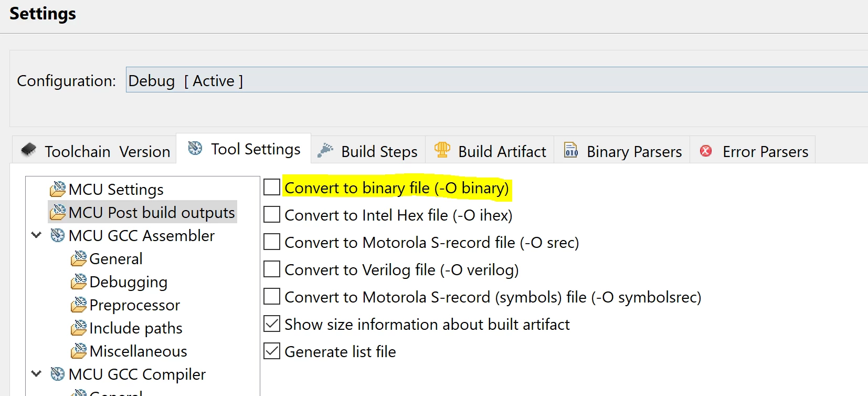Click the Toolchain Version tab chip icon

(28, 150)
